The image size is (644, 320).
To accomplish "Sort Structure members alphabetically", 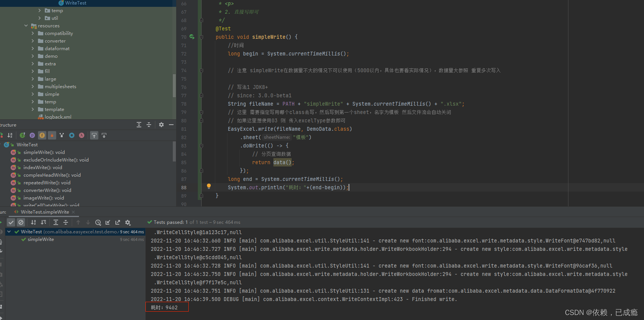I will (10, 135).
